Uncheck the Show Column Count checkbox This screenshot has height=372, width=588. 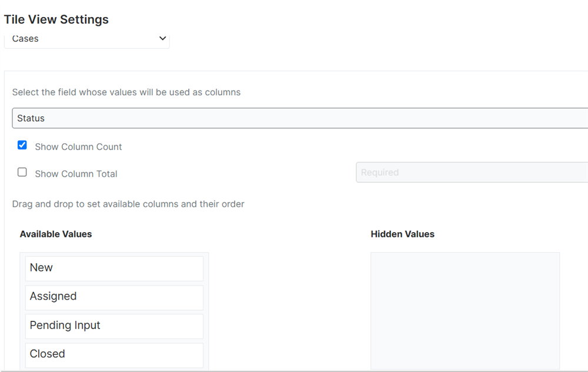22,145
